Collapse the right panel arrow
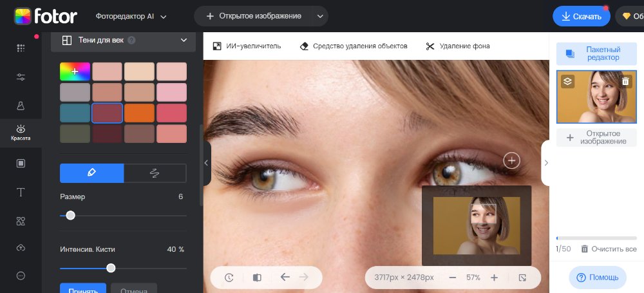Image resolution: width=644 pixels, height=293 pixels. point(546,163)
